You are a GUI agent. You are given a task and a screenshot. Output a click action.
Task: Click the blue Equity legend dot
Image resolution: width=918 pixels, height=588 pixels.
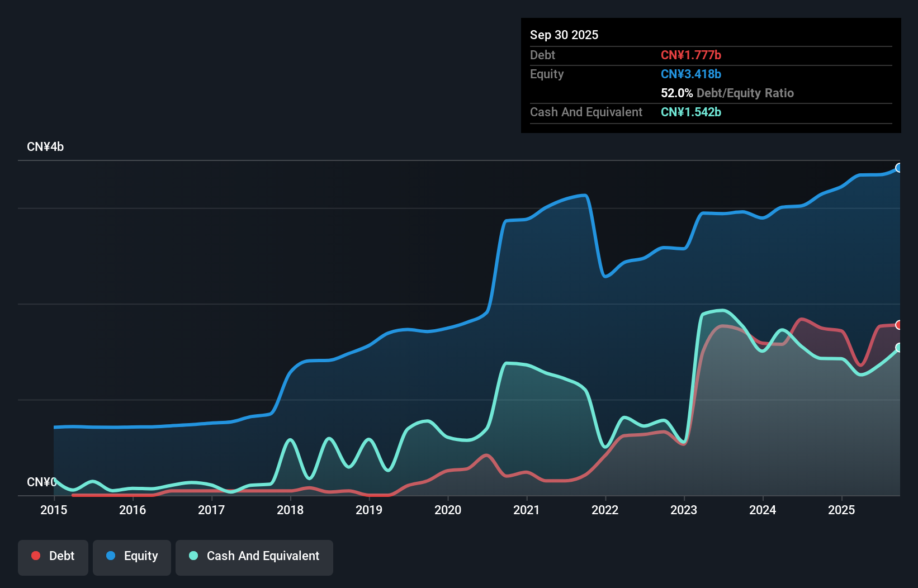click(x=111, y=556)
